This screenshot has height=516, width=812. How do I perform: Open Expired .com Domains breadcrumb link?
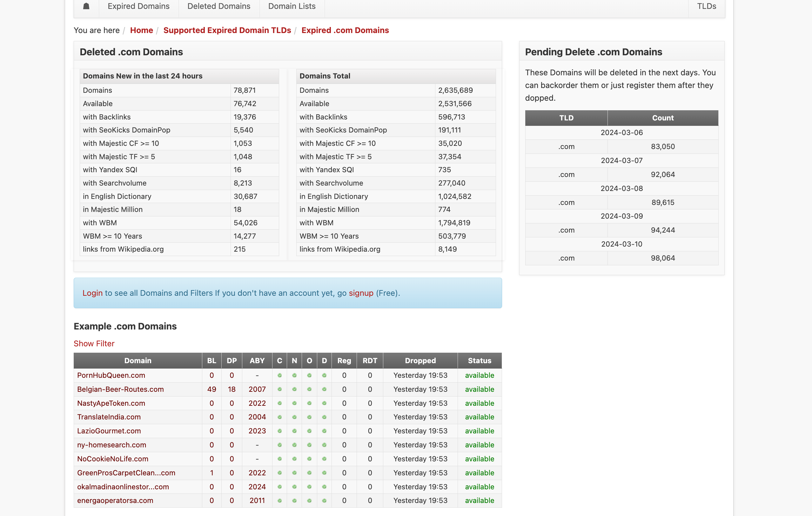[x=345, y=31]
